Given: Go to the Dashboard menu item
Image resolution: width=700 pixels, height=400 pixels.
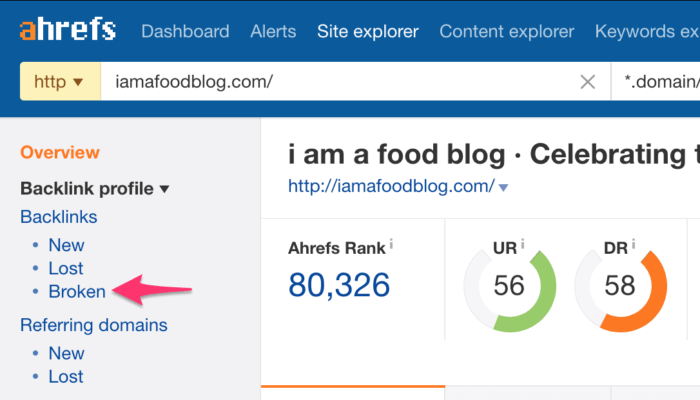Looking at the screenshot, I should coord(185,31).
